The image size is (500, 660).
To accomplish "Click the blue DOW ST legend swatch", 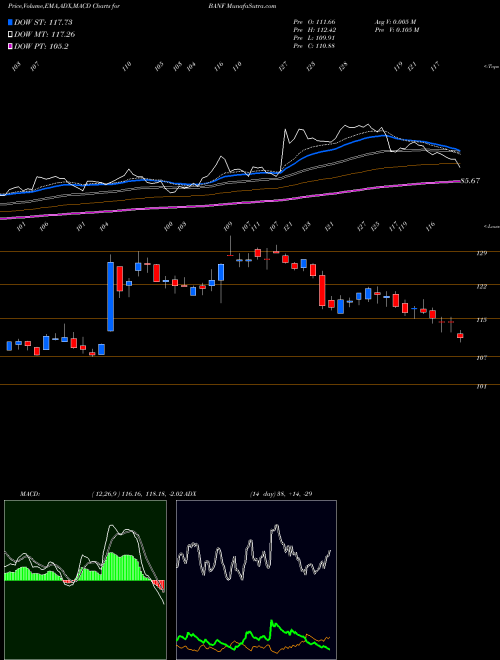I will click(x=11, y=23).
